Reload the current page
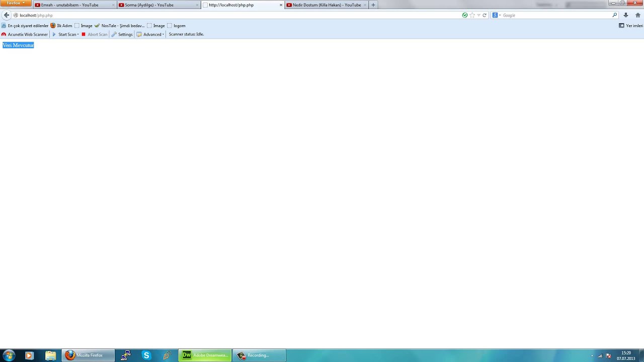The image size is (644, 362). coord(485,15)
